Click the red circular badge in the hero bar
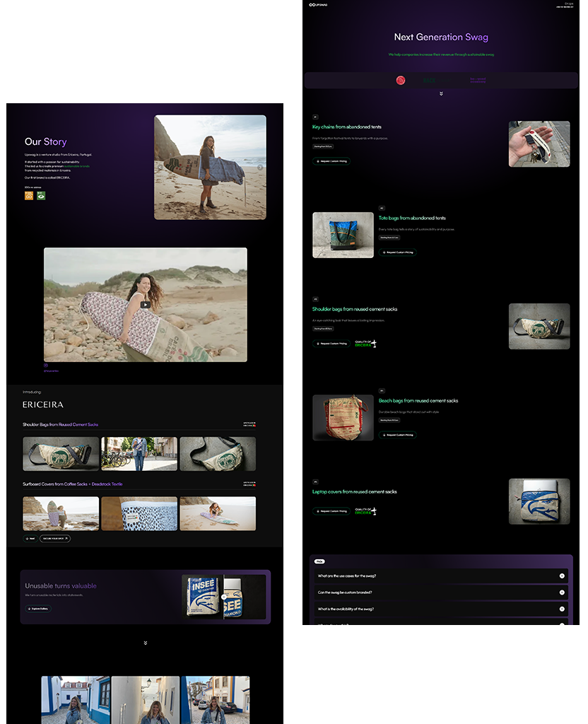 tap(401, 80)
